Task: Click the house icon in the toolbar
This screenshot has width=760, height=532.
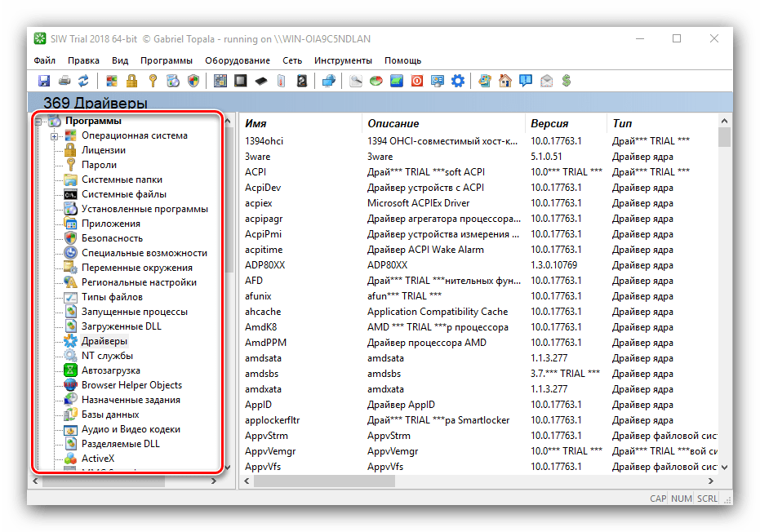Action: click(x=505, y=81)
